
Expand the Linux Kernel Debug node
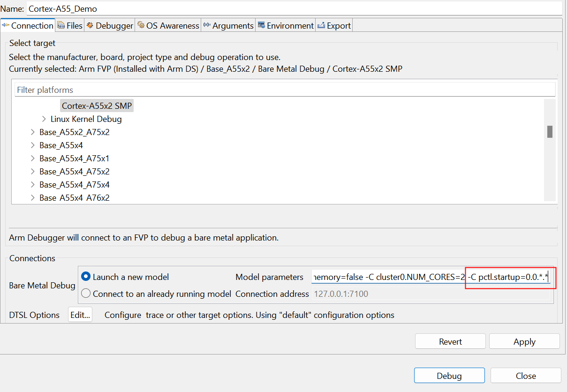44,119
